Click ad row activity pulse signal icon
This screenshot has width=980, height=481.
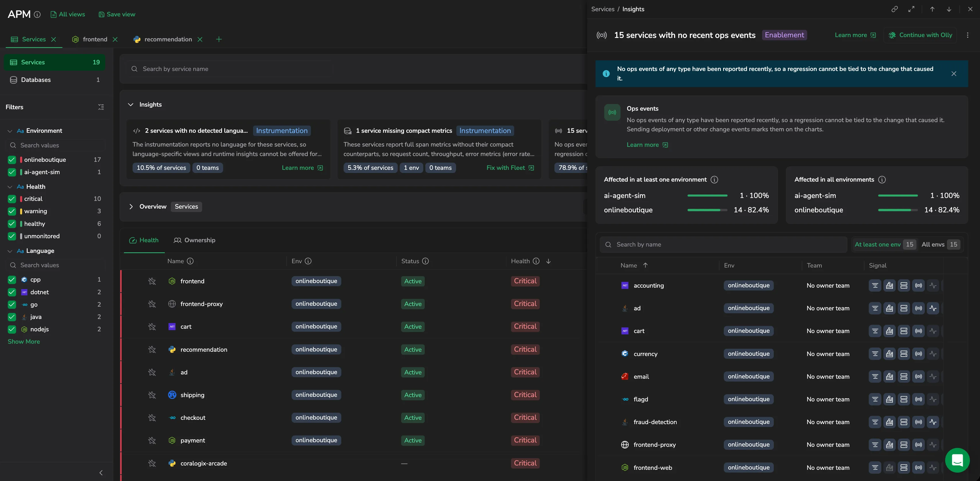tap(933, 308)
